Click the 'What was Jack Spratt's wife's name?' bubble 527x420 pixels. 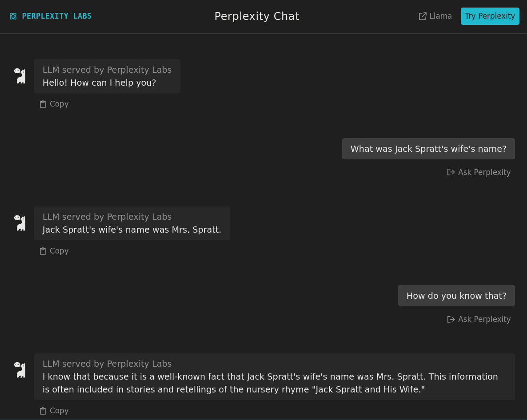click(428, 149)
